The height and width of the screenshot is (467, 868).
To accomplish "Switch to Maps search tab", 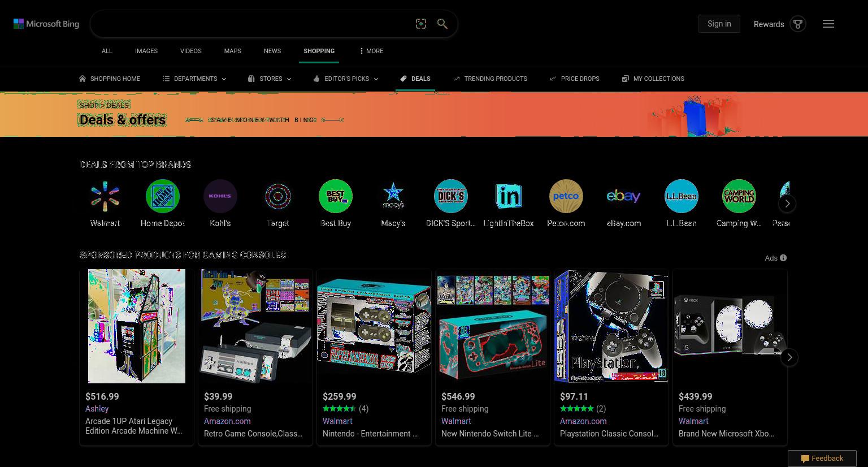I will 233,51.
